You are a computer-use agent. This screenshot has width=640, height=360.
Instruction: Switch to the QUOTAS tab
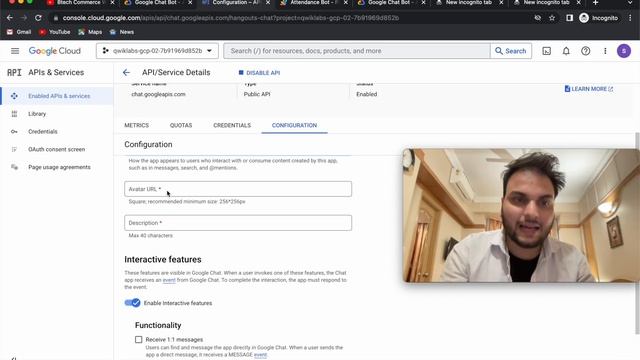(x=181, y=125)
